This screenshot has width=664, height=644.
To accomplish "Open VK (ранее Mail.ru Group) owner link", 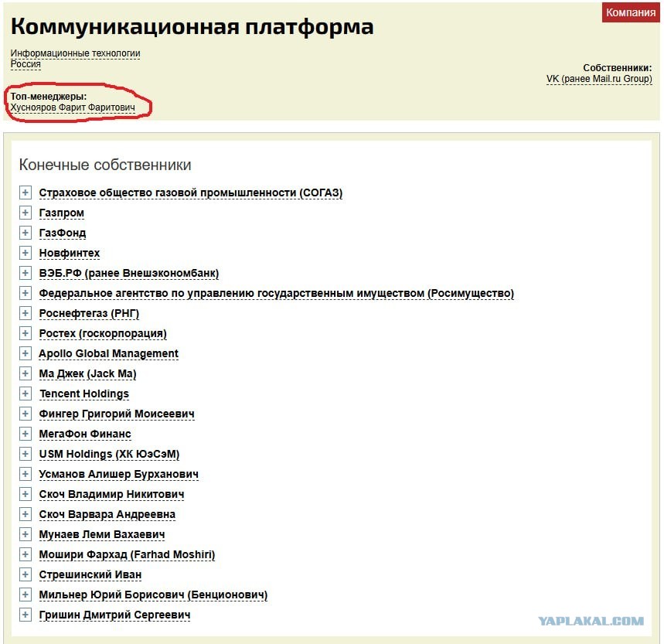I will [x=599, y=79].
